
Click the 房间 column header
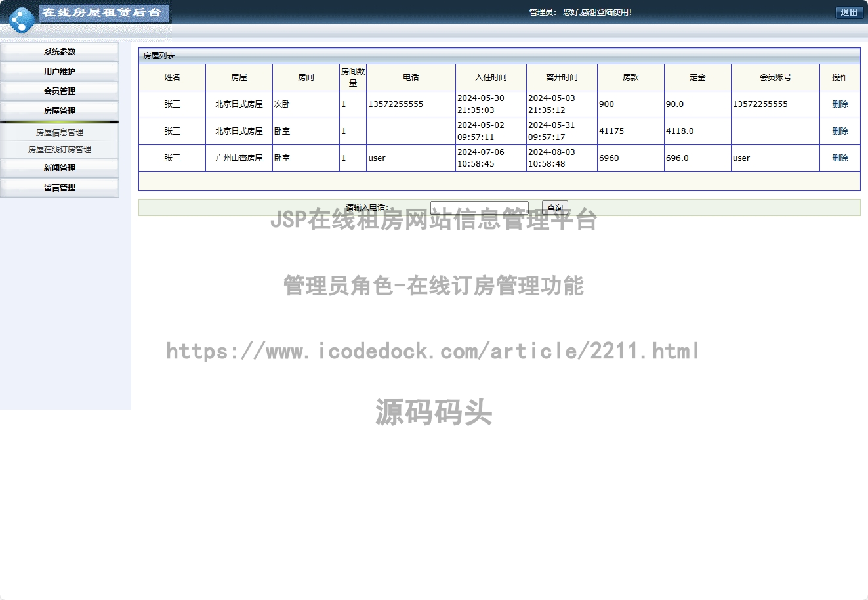pos(306,77)
